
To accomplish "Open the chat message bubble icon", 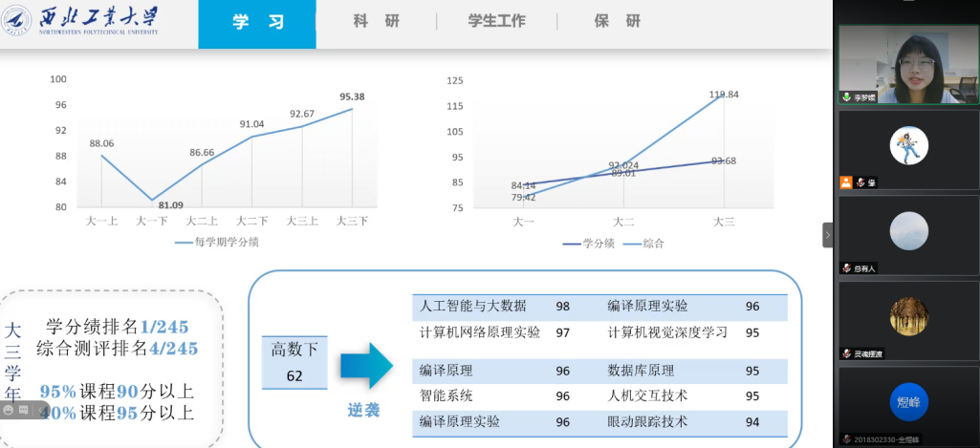I will 22,409.
